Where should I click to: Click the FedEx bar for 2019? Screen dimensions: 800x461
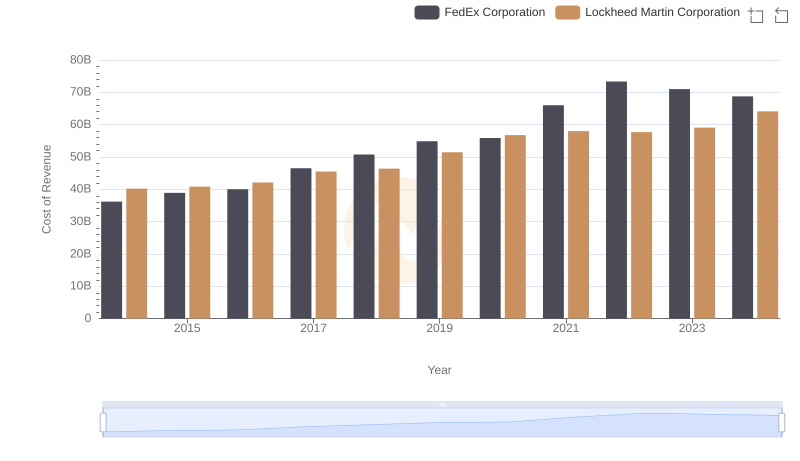pos(427,230)
